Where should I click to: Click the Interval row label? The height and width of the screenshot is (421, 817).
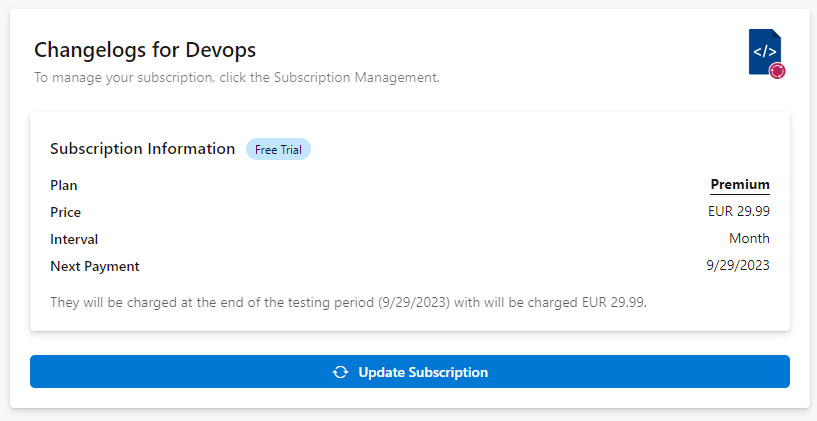click(74, 239)
